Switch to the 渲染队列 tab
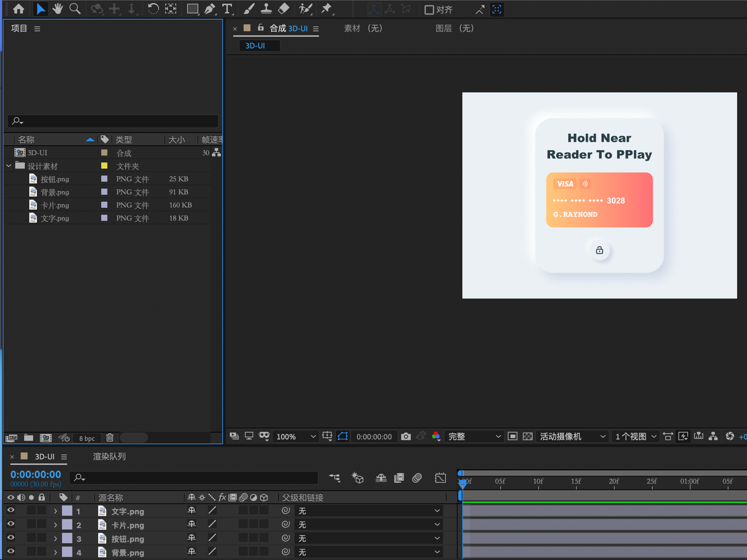Viewport: 747px width, 560px height. click(109, 456)
